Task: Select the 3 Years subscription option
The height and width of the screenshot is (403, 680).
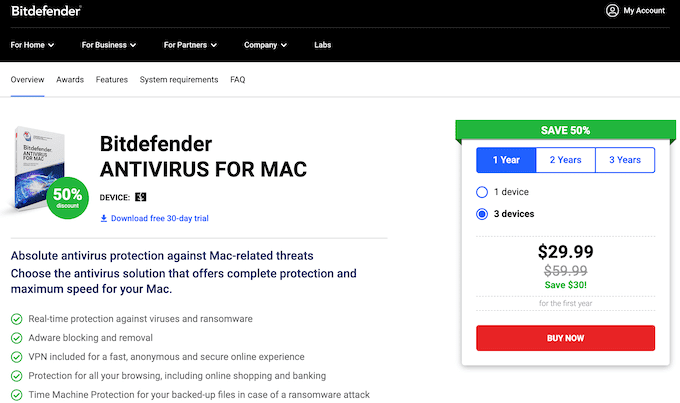Action: coord(625,160)
